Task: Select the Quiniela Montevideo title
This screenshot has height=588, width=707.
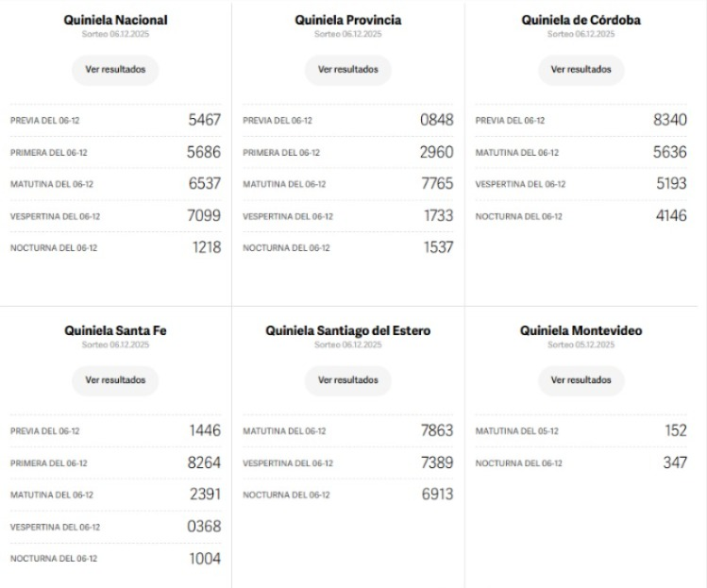Action: tap(581, 331)
